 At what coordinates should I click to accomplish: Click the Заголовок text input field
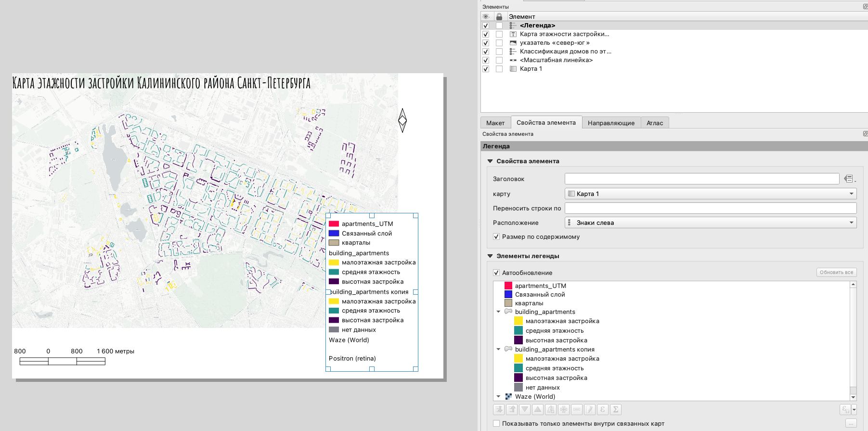(701, 179)
